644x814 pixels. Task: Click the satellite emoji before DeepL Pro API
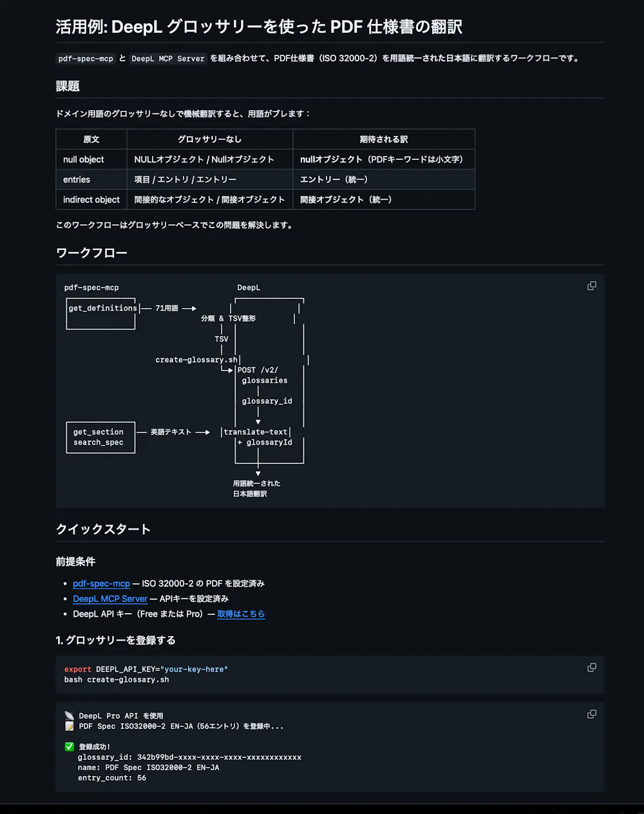point(70,716)
